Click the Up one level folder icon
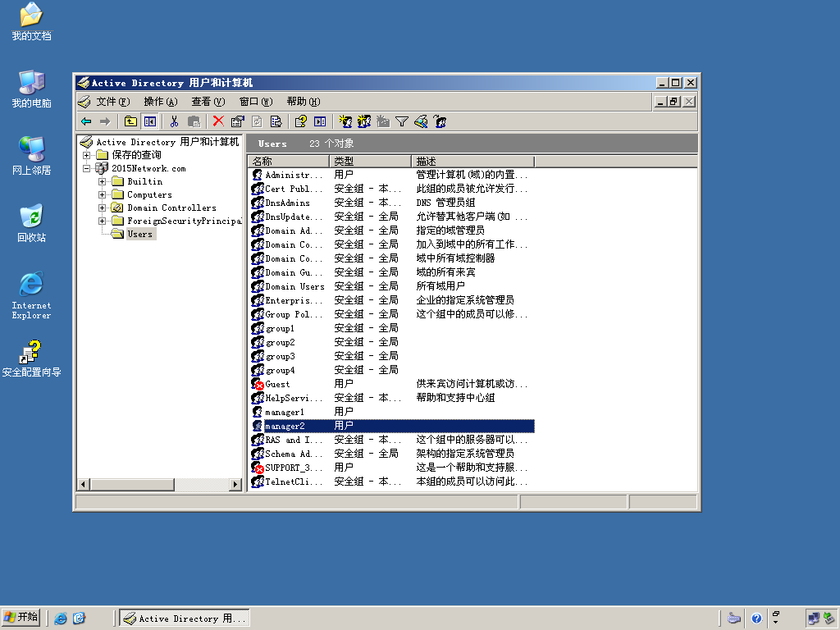The image size is (840, 630). tap(130, 121)
